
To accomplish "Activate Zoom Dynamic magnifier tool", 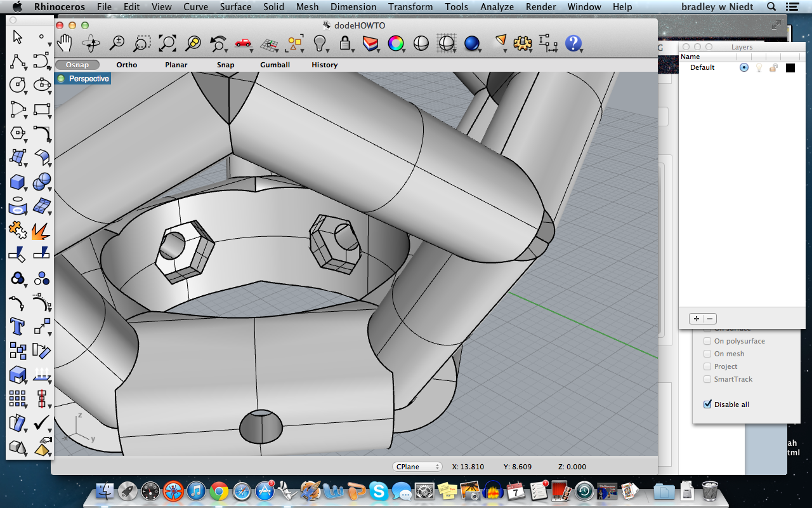I will [x=117, y=43].
